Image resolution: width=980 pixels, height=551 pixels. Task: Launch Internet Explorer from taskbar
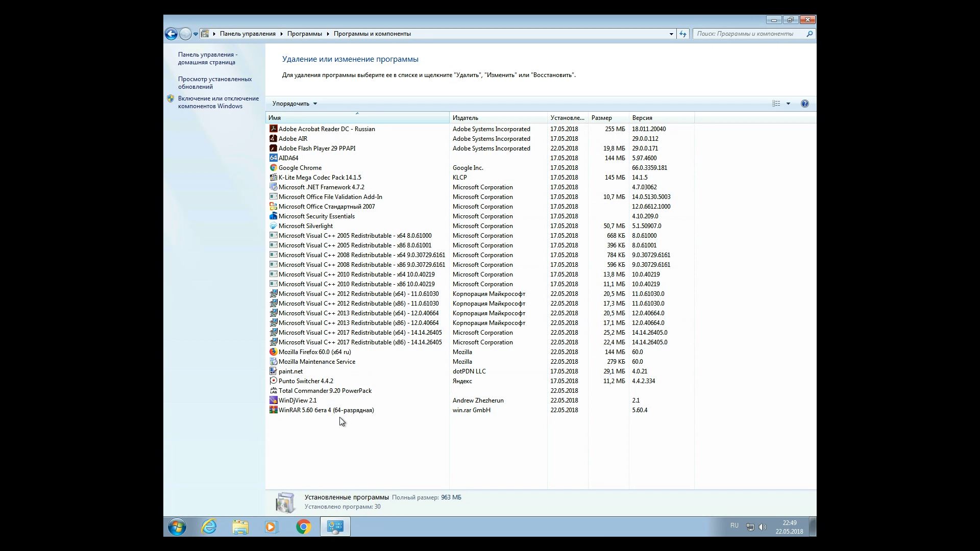209,527
